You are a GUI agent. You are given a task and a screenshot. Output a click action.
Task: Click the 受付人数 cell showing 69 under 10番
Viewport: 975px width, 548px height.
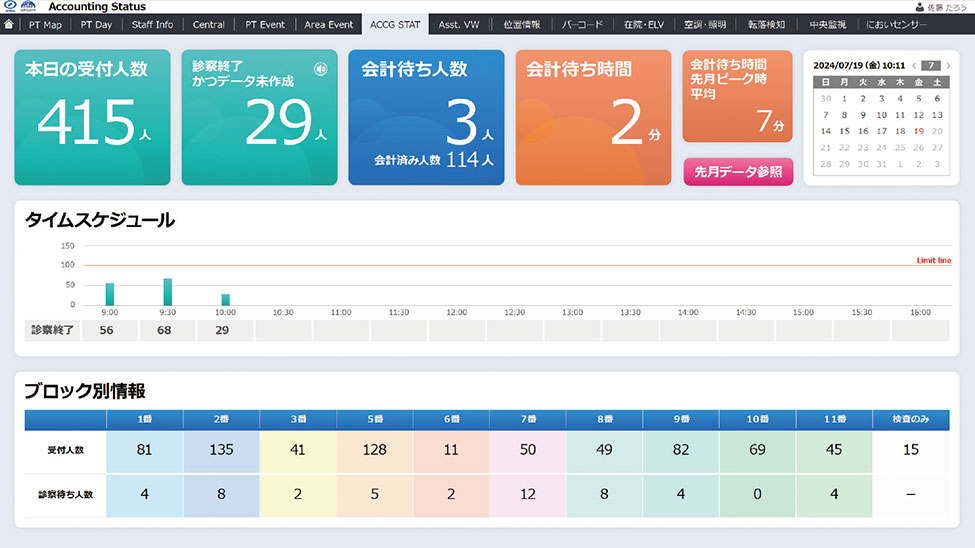click(757, 450)
